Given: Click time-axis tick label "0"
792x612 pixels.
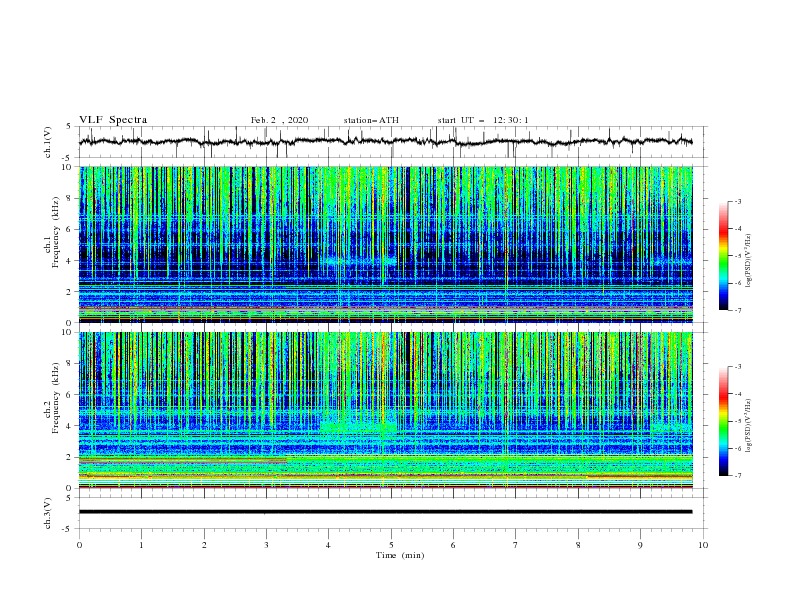Looking at the screenshot, I should click(x=79, y=545).
